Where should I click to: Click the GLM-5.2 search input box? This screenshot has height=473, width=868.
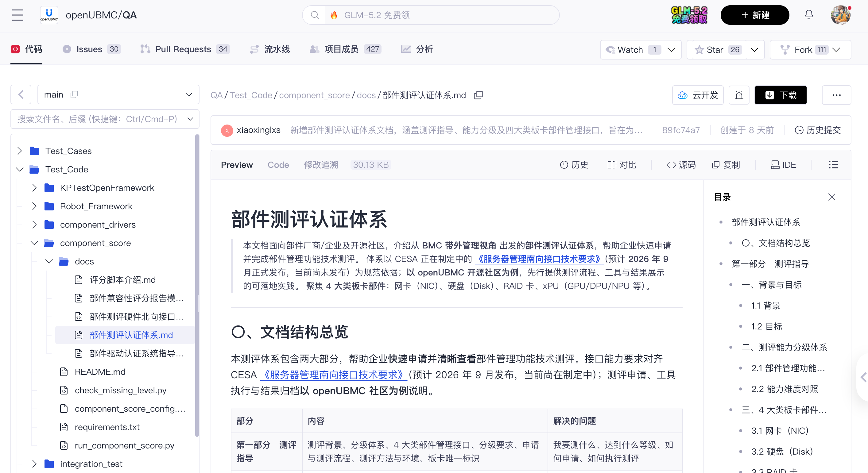(x=441, y=15)
